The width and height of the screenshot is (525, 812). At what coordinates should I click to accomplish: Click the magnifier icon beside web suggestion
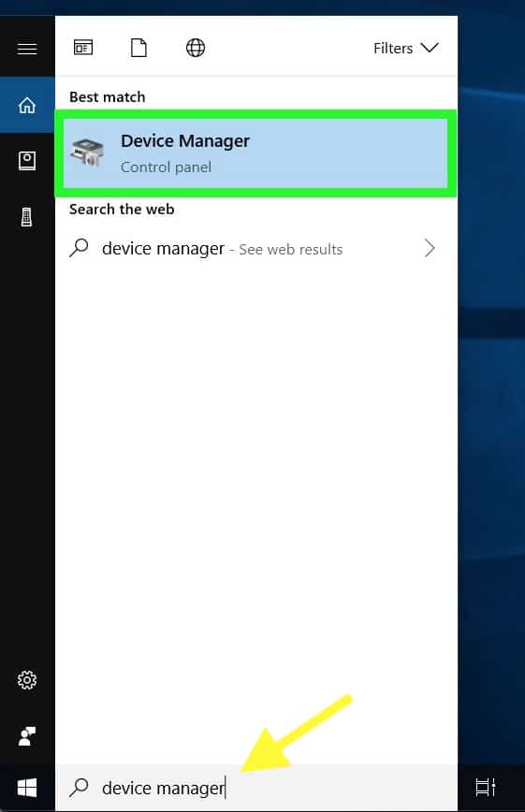(x=79, y=248)
